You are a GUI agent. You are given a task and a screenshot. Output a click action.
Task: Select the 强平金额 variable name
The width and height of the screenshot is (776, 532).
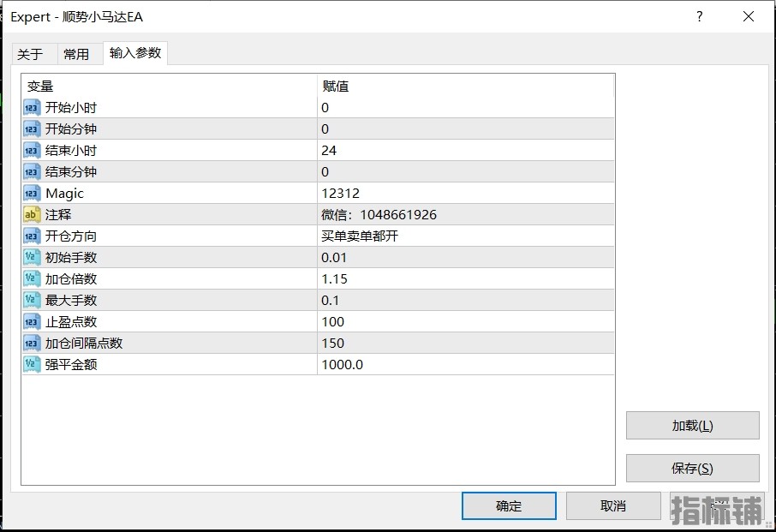coord(71,364)
